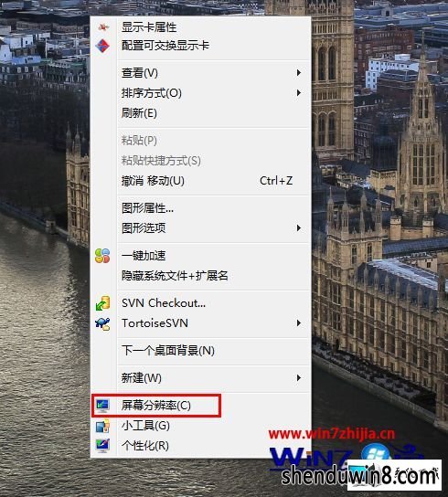Click the SVN Checkout icon

point(102,303)
